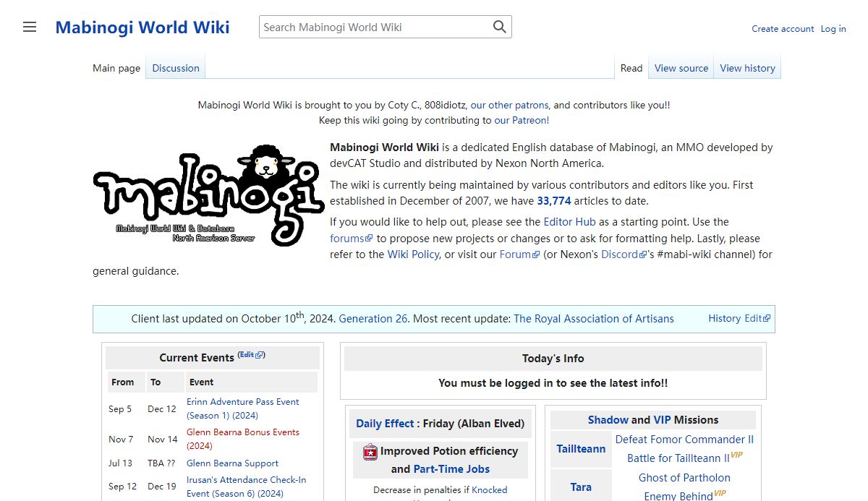Click Create account link
868x501 pixels.
(783, 29)
